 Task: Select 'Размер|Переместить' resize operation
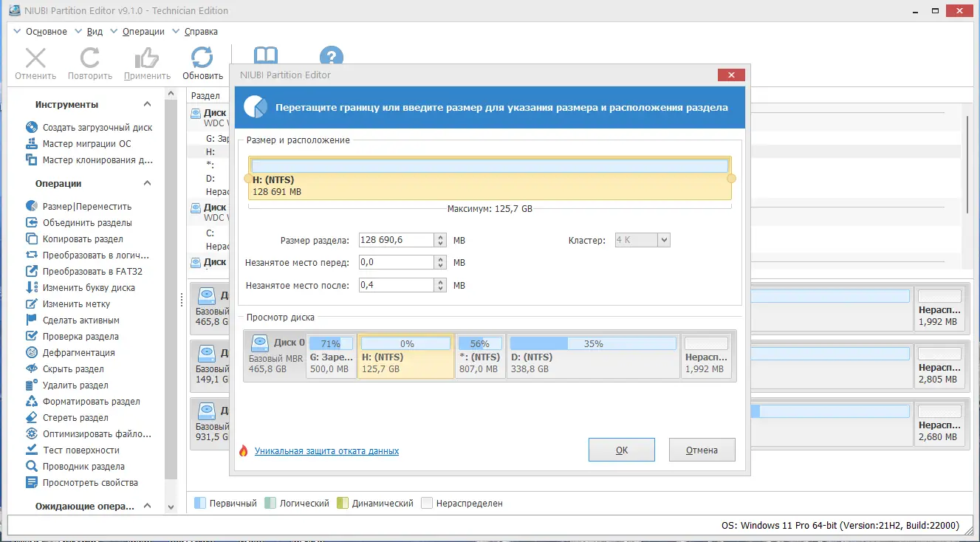click(x=78, y=207)
